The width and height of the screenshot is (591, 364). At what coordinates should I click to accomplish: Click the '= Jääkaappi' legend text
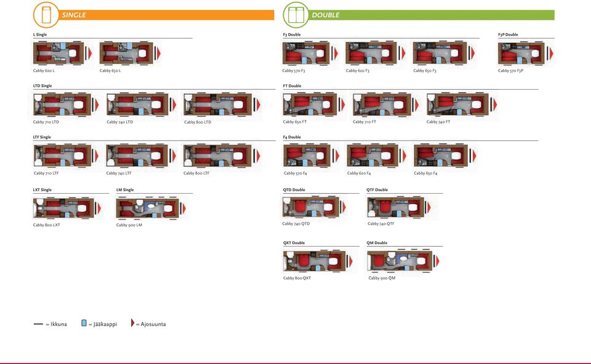[103, 324]
